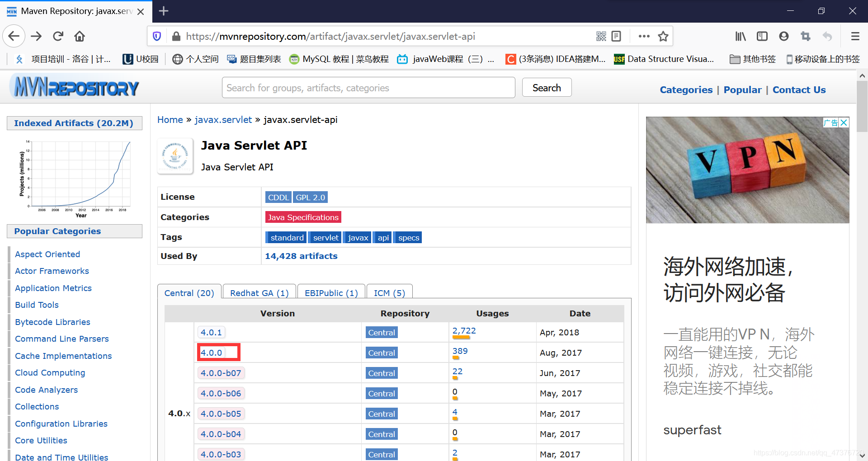Click the screenshot crop tool icon
This screenshot has width=868, height=461.
click(806, 36)
